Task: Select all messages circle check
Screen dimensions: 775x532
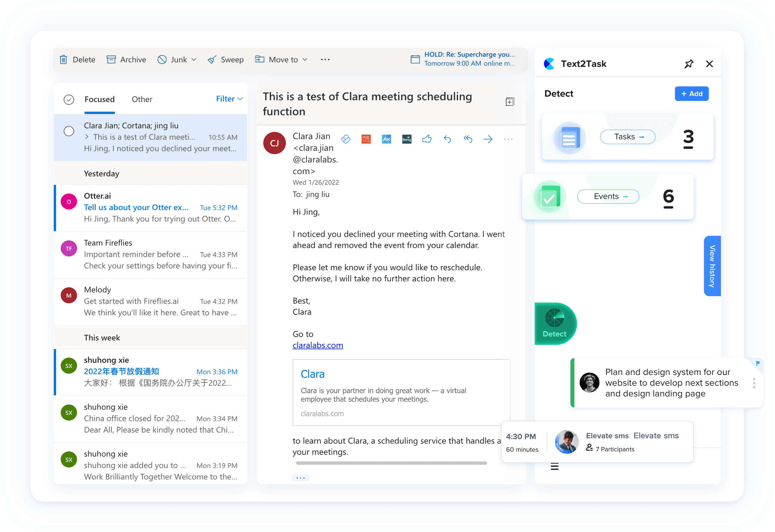Action: coord(69,99)
